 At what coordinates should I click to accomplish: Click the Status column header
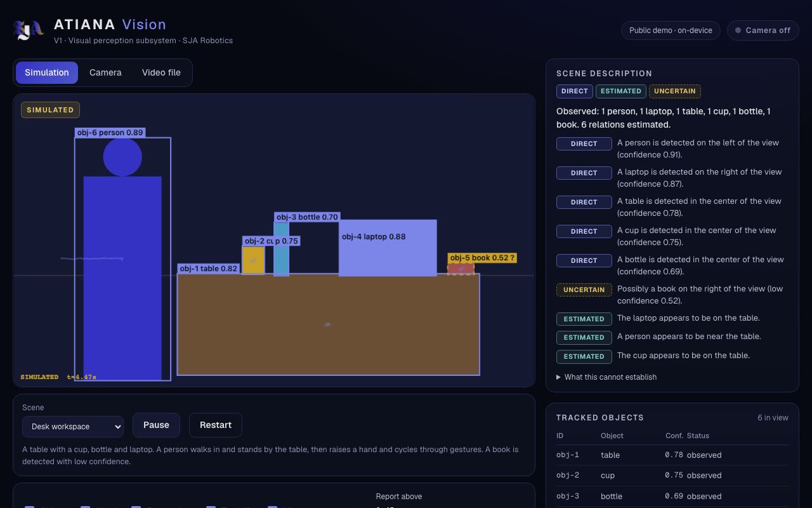(698, 436)
